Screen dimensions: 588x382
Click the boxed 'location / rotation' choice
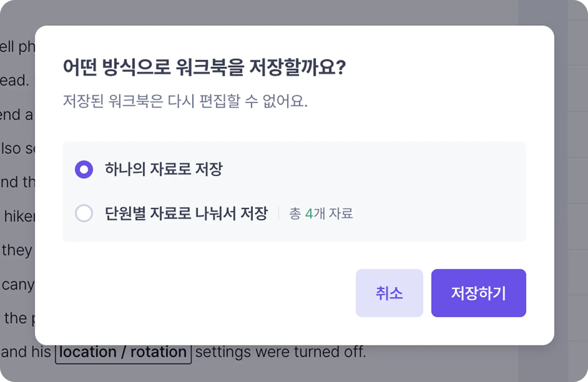(x=123, y=353)
